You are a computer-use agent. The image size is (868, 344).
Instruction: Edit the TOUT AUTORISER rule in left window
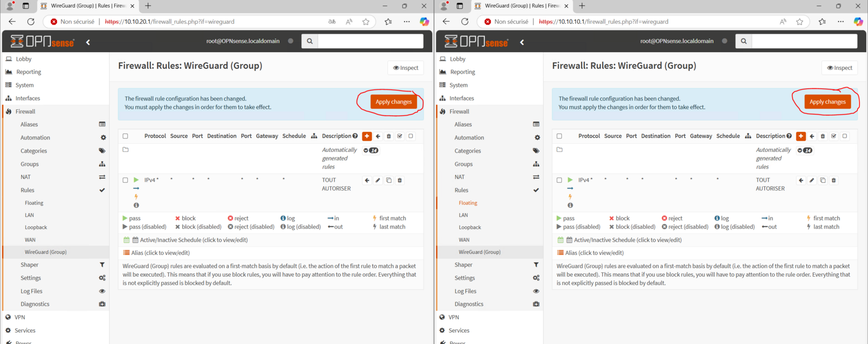[x=378, y=180]
